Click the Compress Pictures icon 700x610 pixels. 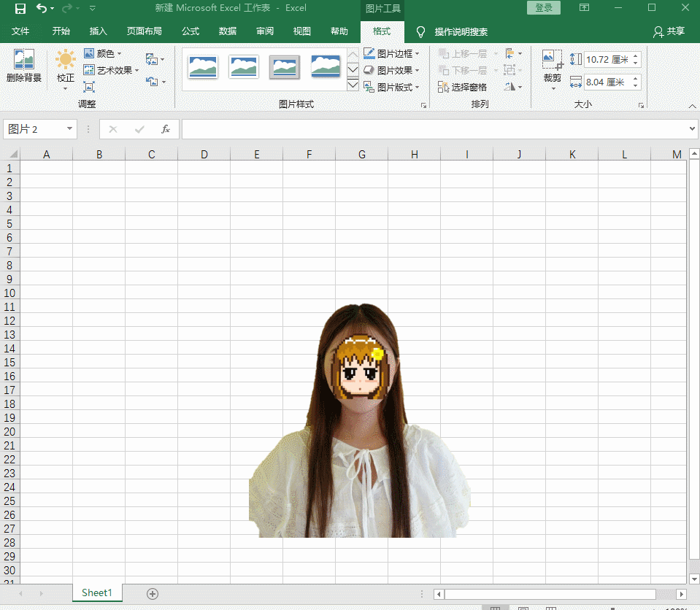(x=89, y=87)
